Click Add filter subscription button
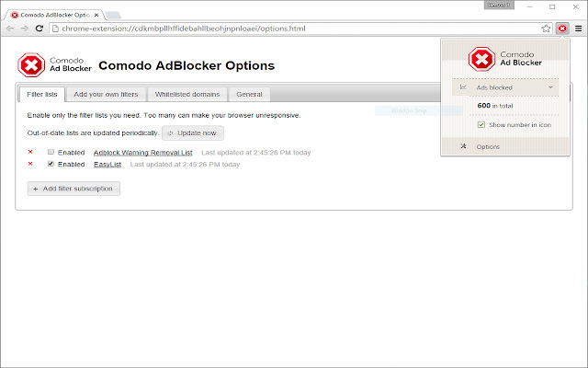This screenshot has height=368, width=588. tap(73, 189)
